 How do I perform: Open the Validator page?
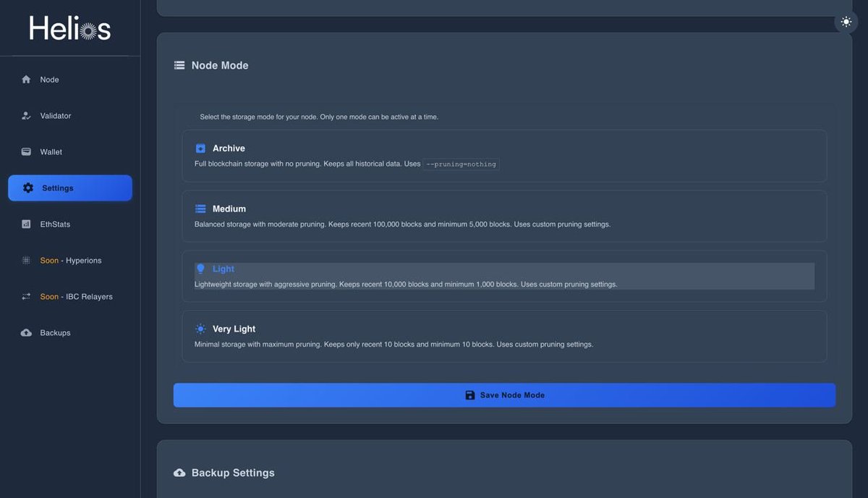tap(70, 116)
